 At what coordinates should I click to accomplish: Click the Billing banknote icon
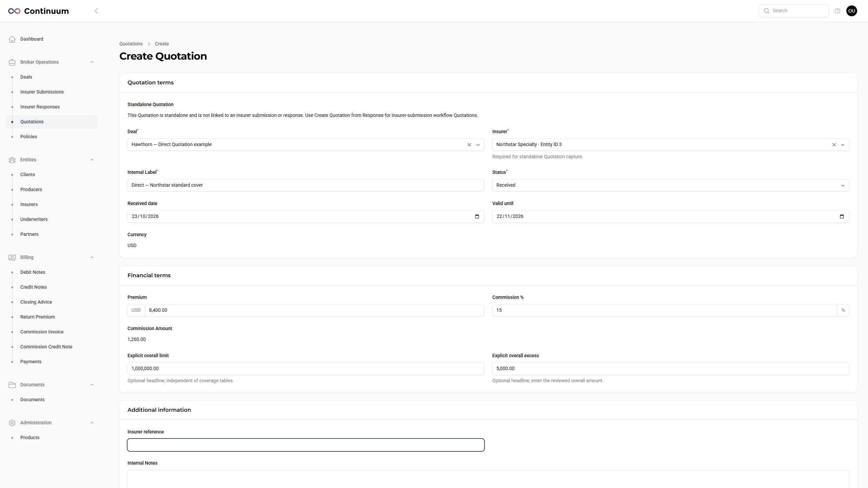pos(12,257)
